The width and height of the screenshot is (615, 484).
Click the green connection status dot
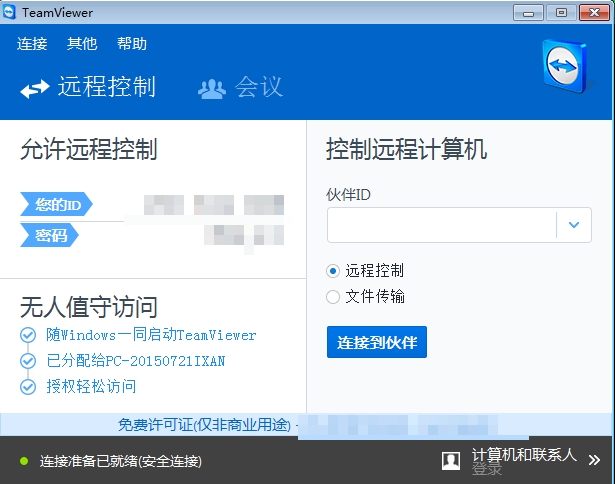pyautogui.click(x=24, y=461)
